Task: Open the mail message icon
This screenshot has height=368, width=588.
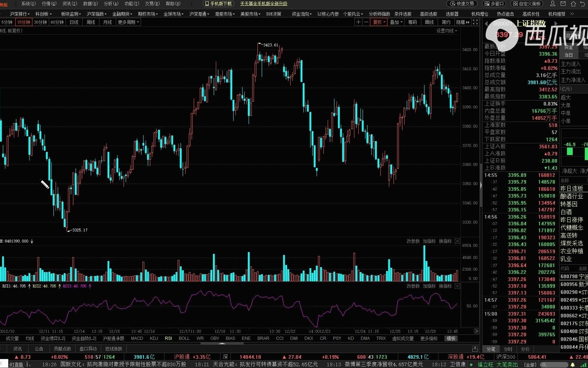Action: (563, 4)
